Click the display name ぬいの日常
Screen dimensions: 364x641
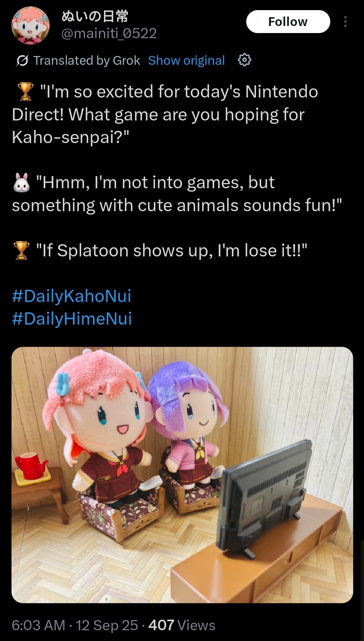[x=95, y=16]
